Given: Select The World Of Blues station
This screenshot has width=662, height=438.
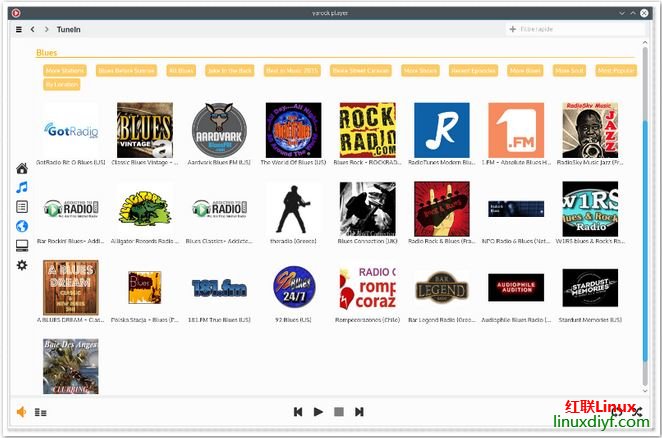Looking at the screenshot, I should (293, 130).
